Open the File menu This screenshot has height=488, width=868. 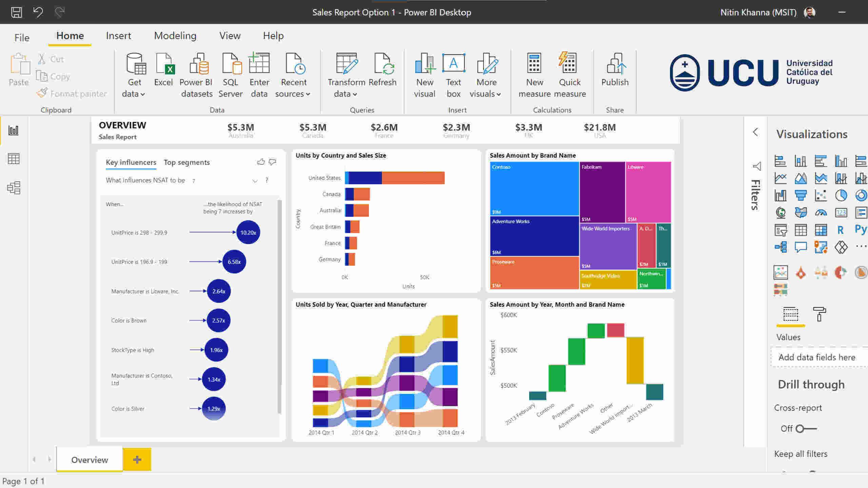[22, 37]
